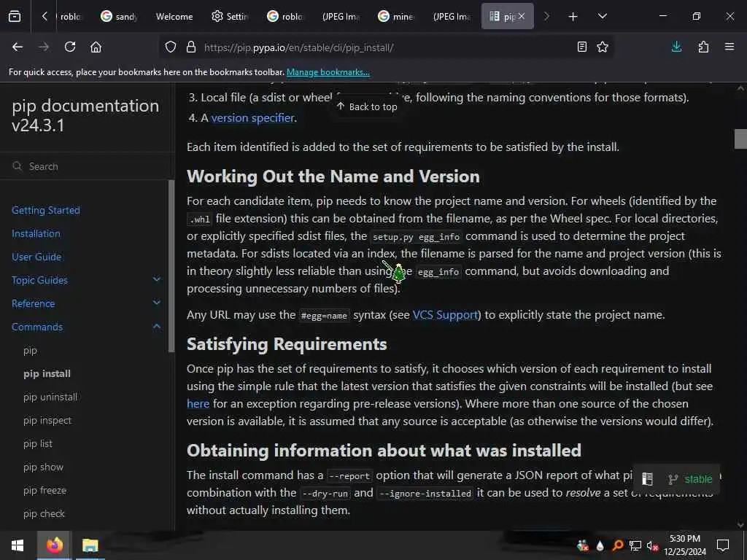Screen dimensions: 747x560
Task: Open Commands sidebar link
Action: [37, 327]
